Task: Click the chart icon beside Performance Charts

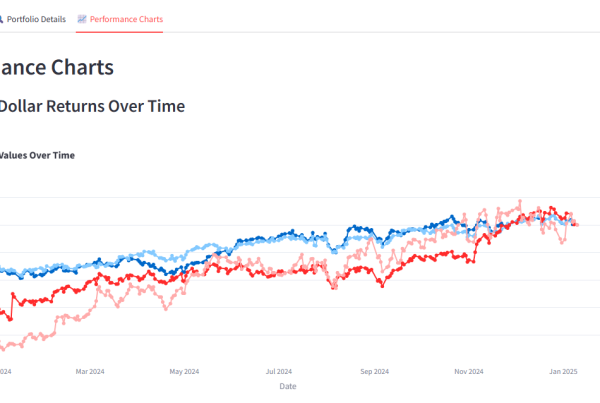Action: click(x=82, y=19)
